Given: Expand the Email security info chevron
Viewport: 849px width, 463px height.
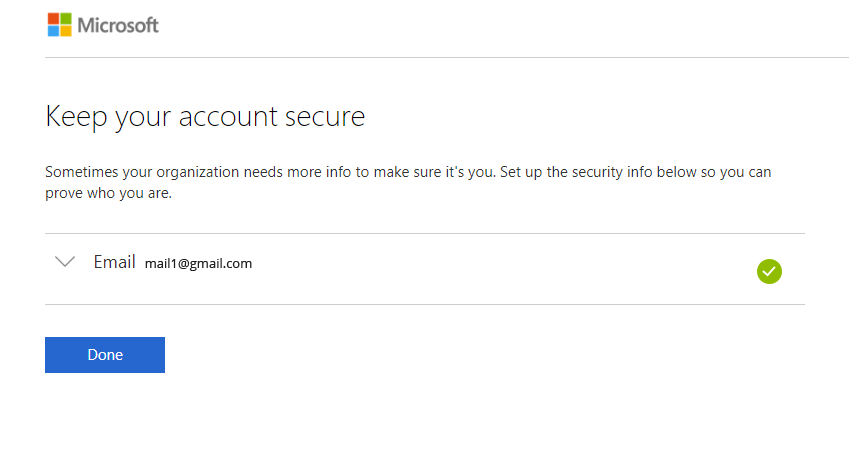Looking at the screenshot, I should pos(66,262).
